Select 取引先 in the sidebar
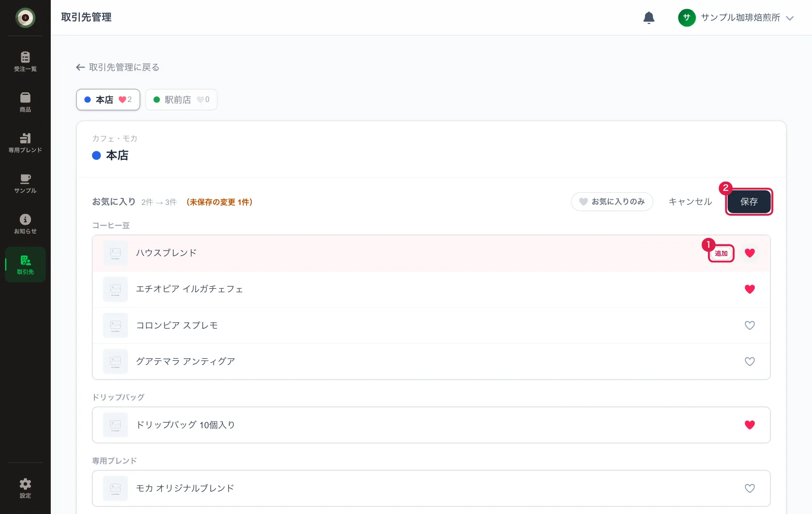This screenshot has width=812, height=514. click(x=25, y=264)
